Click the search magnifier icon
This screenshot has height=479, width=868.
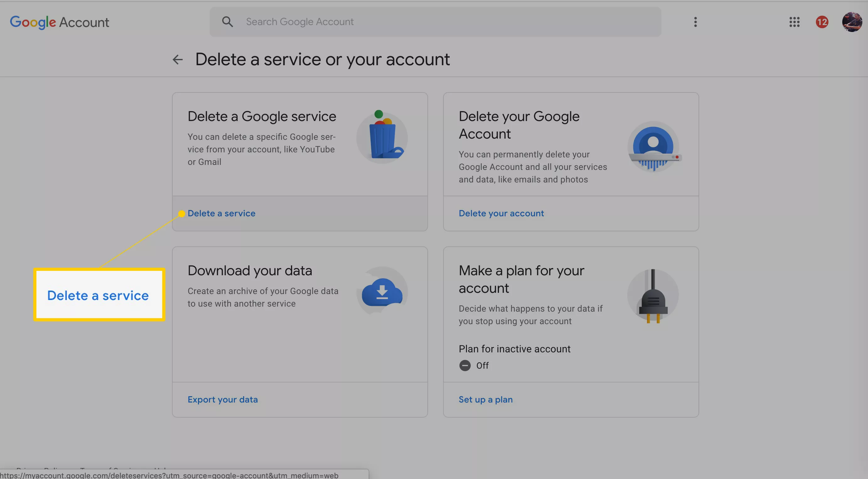pyautogui.click(x=227, y=21)
